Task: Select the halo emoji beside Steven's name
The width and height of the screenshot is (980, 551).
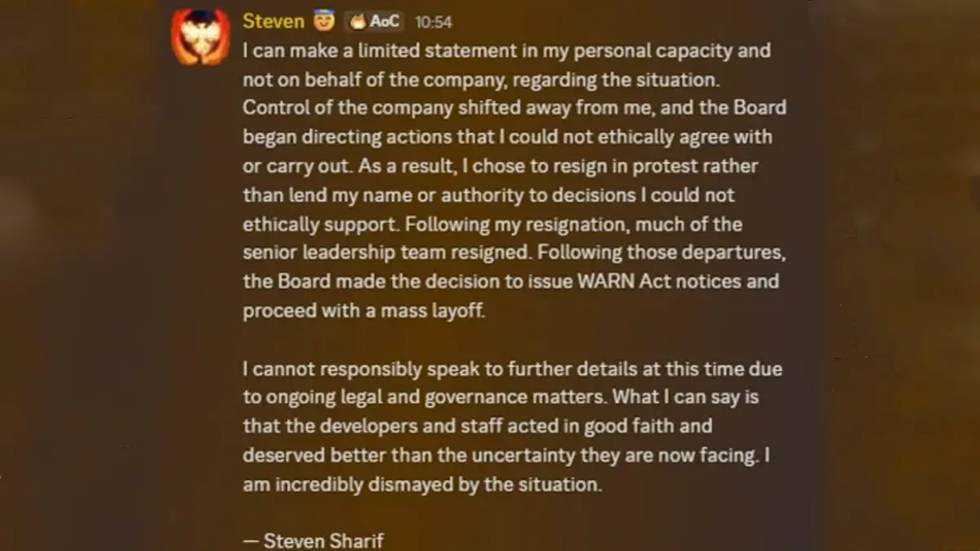Action: [x=323, y=20]
